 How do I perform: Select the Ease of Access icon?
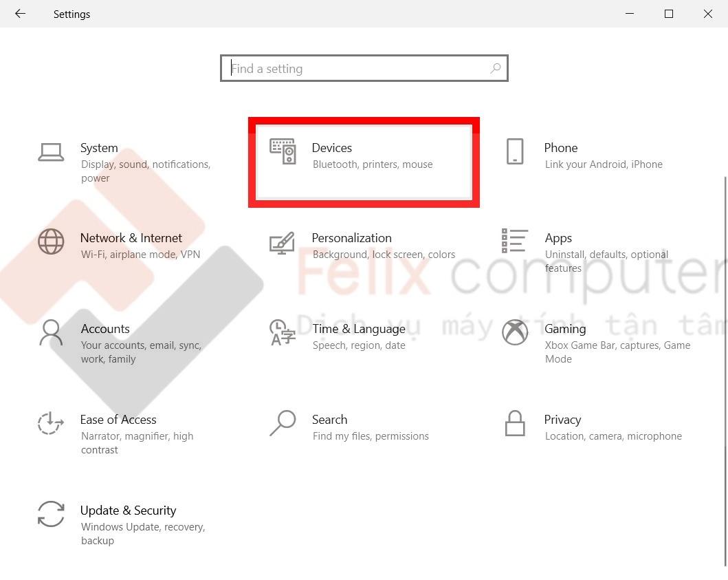pos(51,423)
